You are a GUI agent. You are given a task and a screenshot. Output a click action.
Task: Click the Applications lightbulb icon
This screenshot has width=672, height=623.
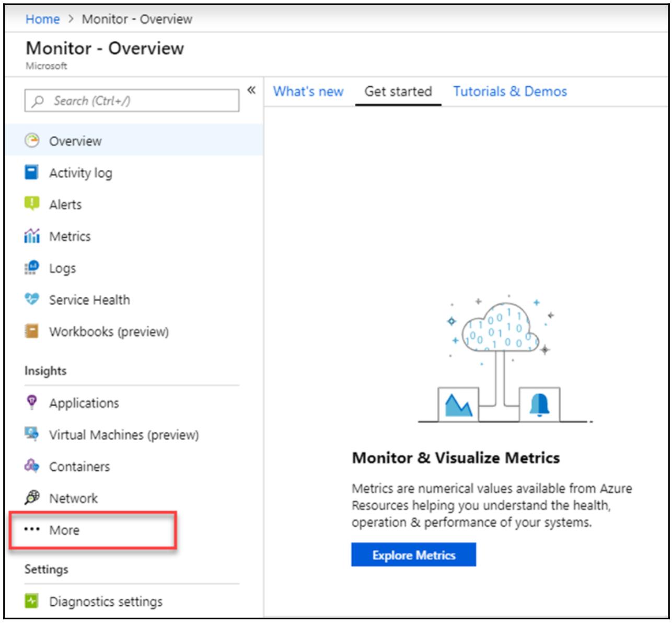[32, 402]
